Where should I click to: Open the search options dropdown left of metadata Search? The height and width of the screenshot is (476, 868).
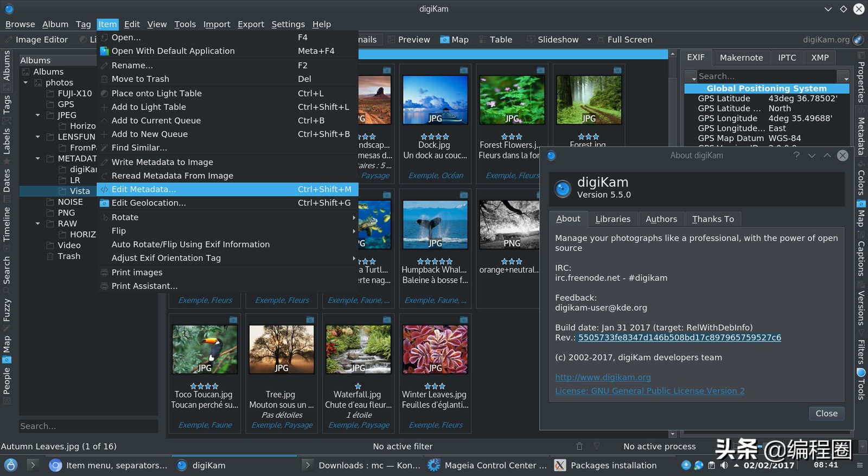click(691, 76)
